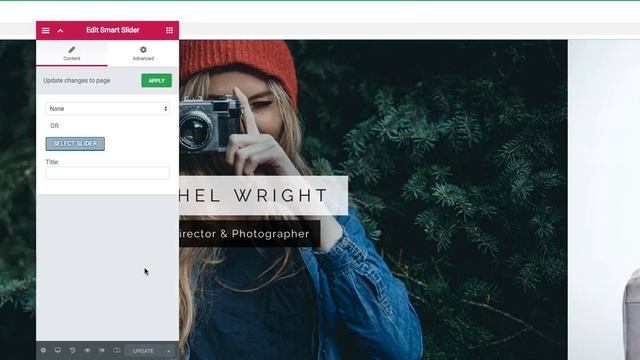Focus the Title input field
The image size is (640, 360).
(107, 173)
